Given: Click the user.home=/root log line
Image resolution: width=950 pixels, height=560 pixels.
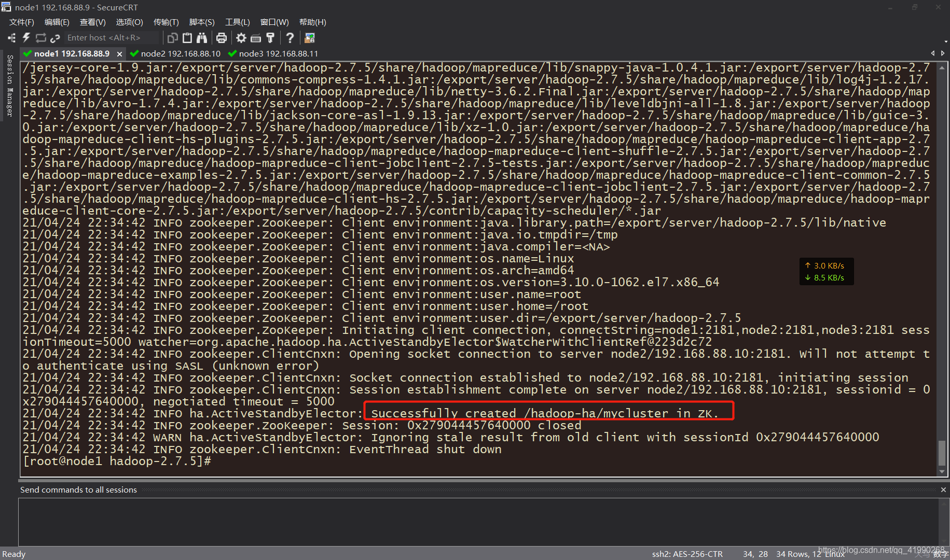Looking at the screenshot, I should point(306,306).
